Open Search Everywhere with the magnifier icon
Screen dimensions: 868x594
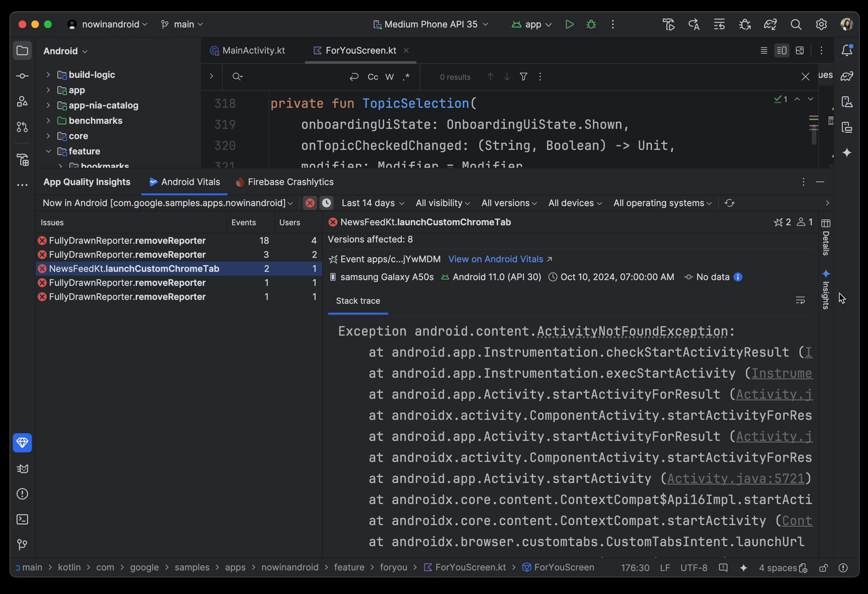pyautogui.click(x=796, y=25)
